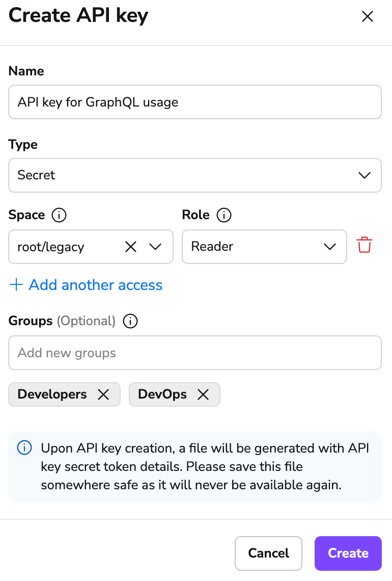Viewport: 392px width, 581px height.
Task: Click the Add new groups field
Action: (195, 353)
